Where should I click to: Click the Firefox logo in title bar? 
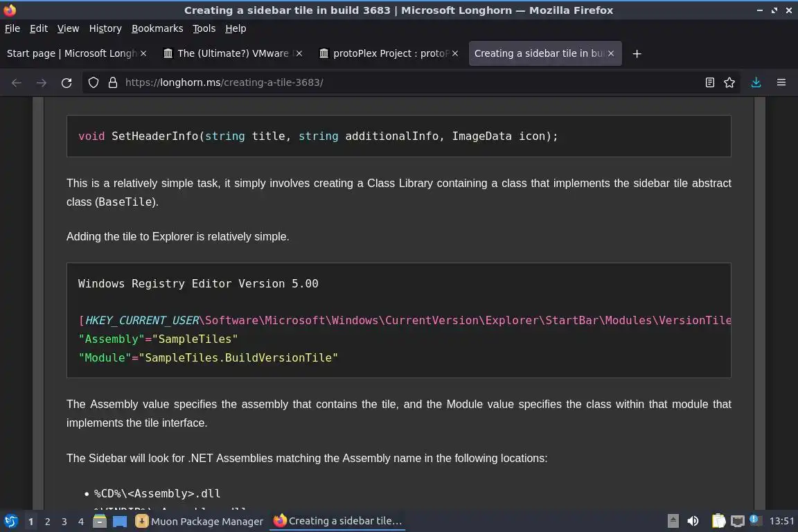(10, 10)
